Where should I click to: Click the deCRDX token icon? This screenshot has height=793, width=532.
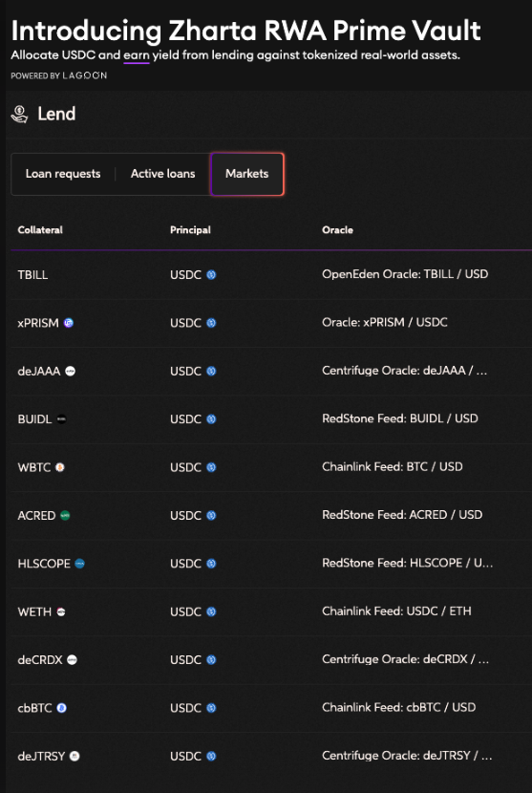pos(72,660)
